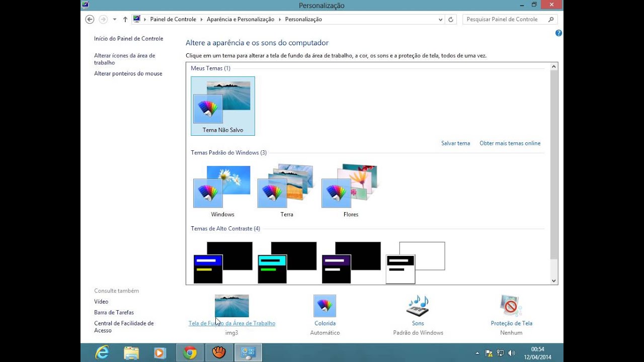Viewport: 644px width, 362px height.
Task: Select the Tema Não Salvo theme
Action: click(223, 106)
